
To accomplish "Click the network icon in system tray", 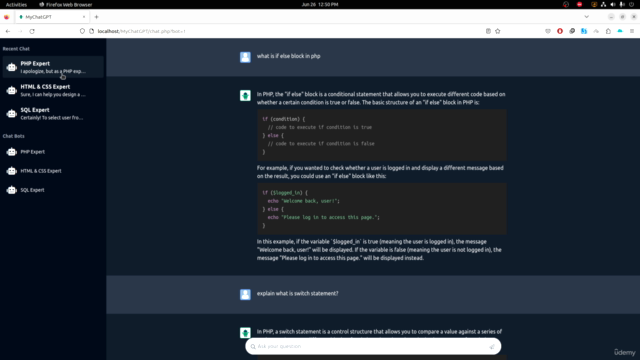I will point(603,4).
